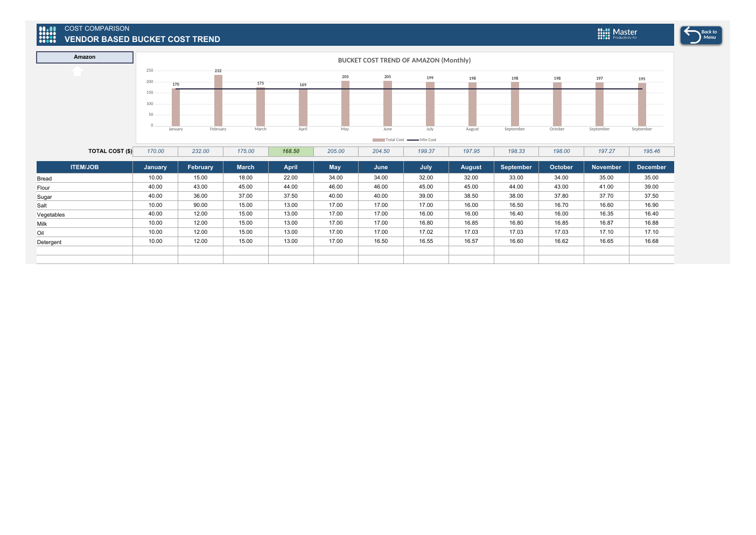Click the ITEM/JOB column header
756x535 pixels.
point(85,167)
